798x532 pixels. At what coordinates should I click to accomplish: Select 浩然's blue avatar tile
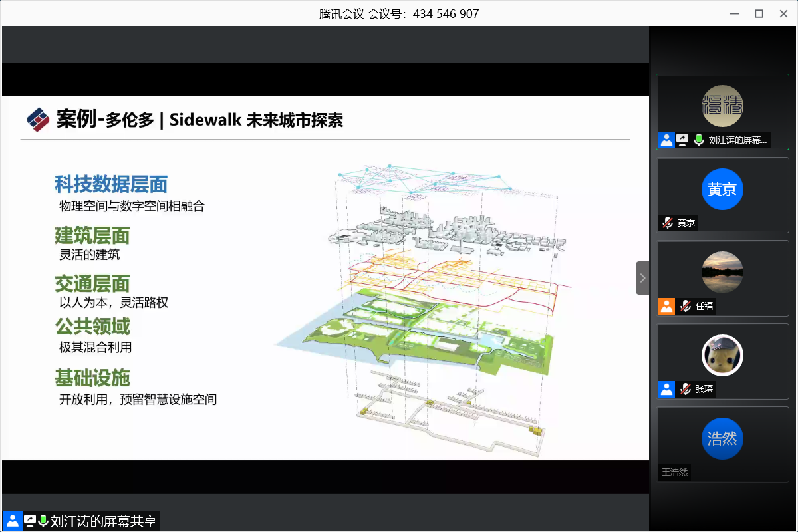tap(722, 439)
